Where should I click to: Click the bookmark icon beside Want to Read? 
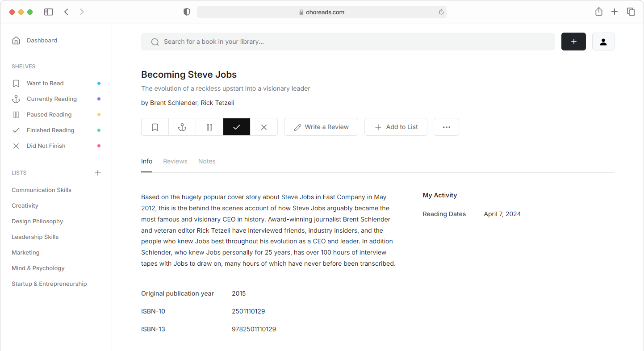pos(16,84)
